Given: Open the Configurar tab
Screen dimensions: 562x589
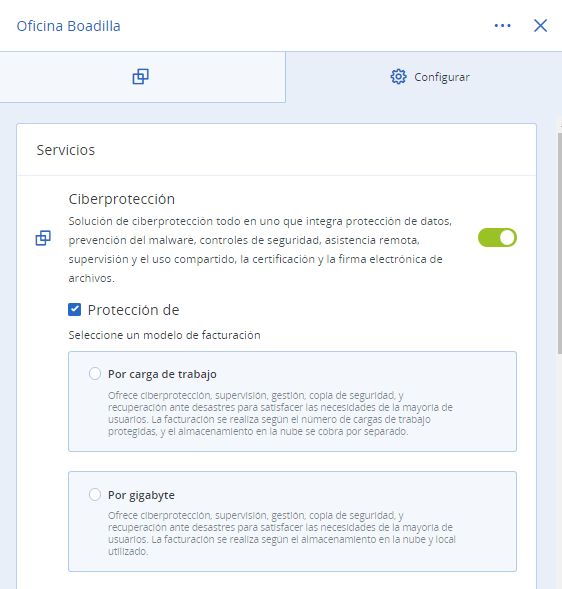Looking at the screenshot, I should coord(424,77).
